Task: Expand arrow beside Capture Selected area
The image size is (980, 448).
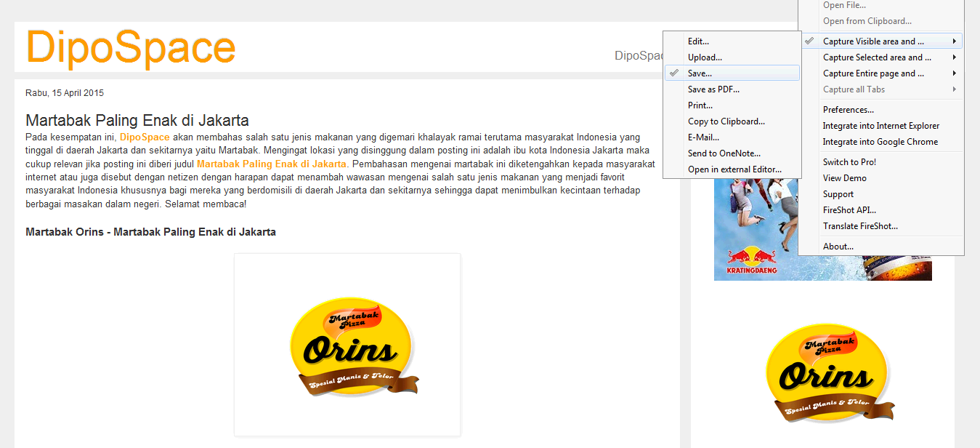Action: pos(955,57)
